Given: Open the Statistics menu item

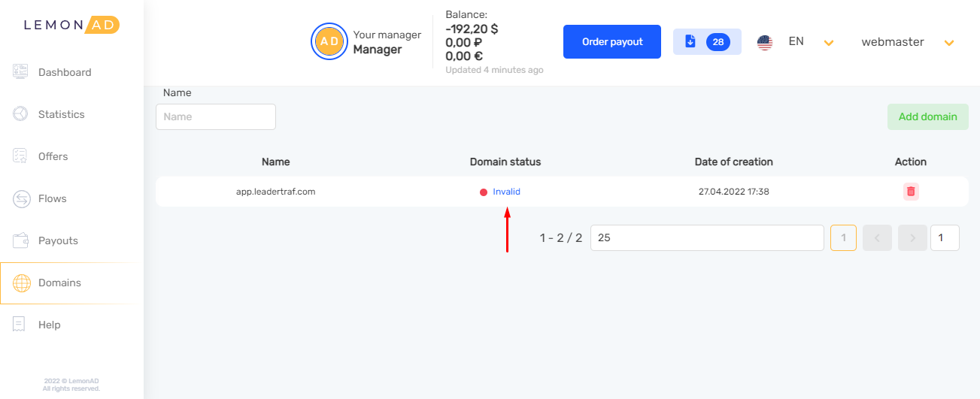Looking at the screenshot, I should [62, 114].
